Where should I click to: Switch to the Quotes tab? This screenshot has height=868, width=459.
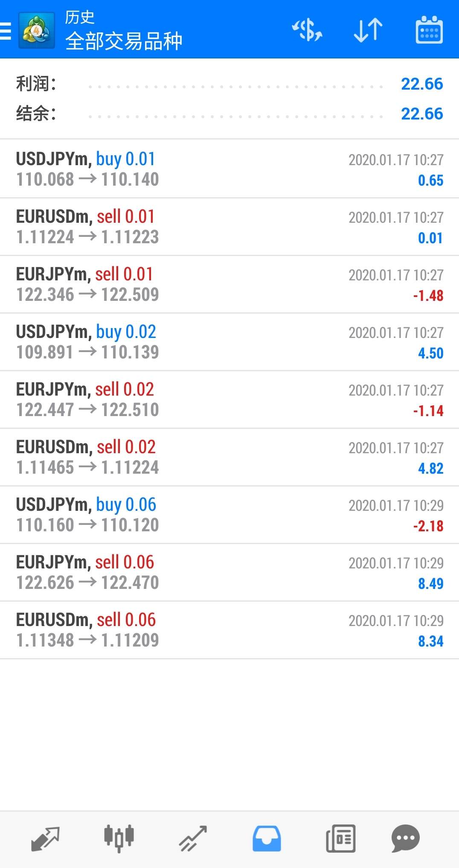(x=45, y=838)
